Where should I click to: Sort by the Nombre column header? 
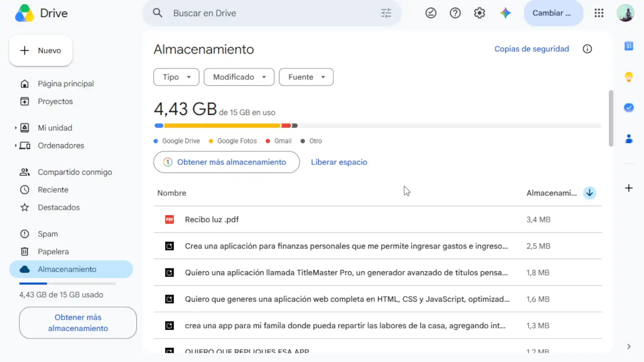[x=172, y=193]
